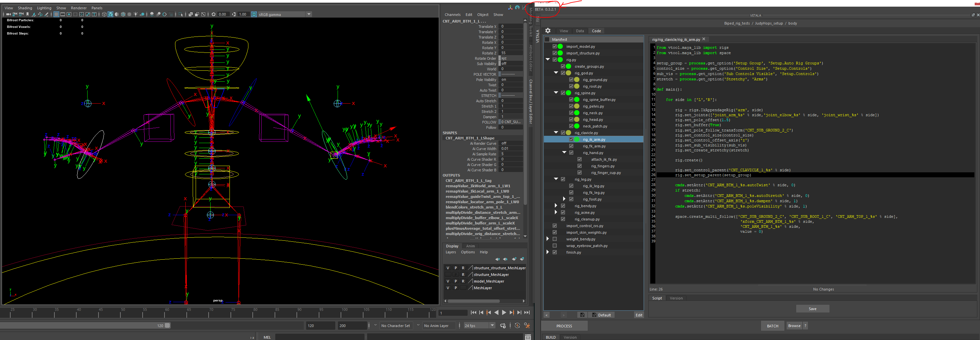
Task: Click the loop playback icon
Action: pyautogui.click(x=503, y=325)
